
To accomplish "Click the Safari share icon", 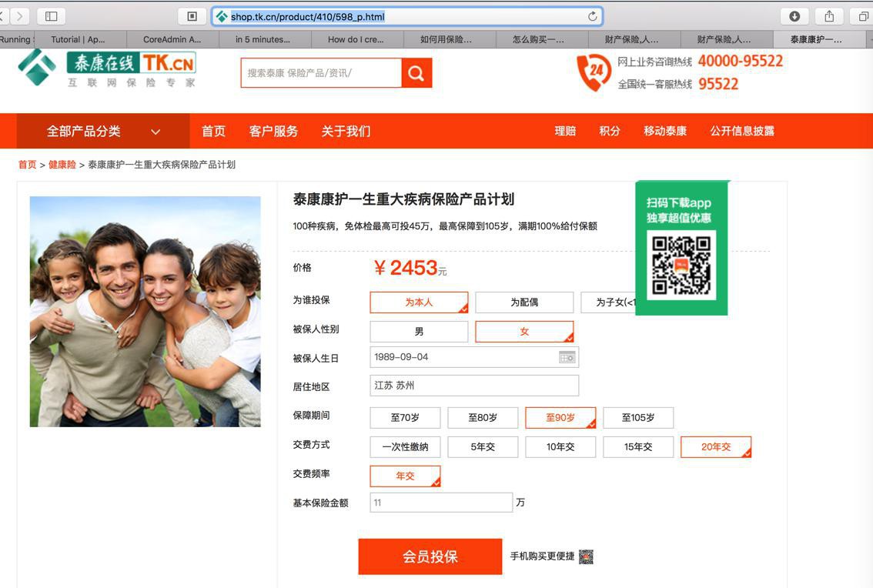I will click(829, 17).
